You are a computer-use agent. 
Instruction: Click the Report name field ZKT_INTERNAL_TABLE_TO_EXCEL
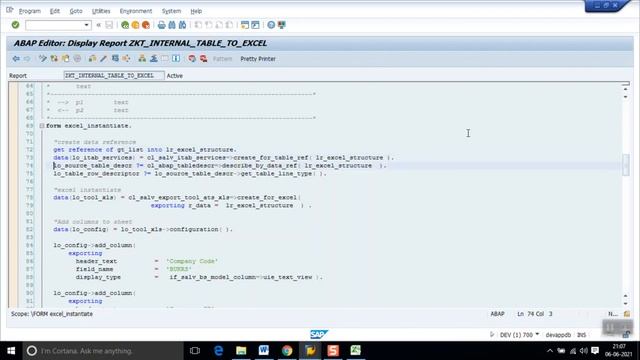(x=114, y=76)
